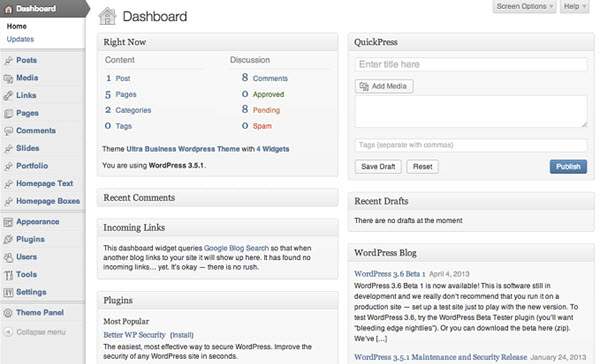Click the Plugins plug icon
The image size is (600, 364).
coord(8,240)
